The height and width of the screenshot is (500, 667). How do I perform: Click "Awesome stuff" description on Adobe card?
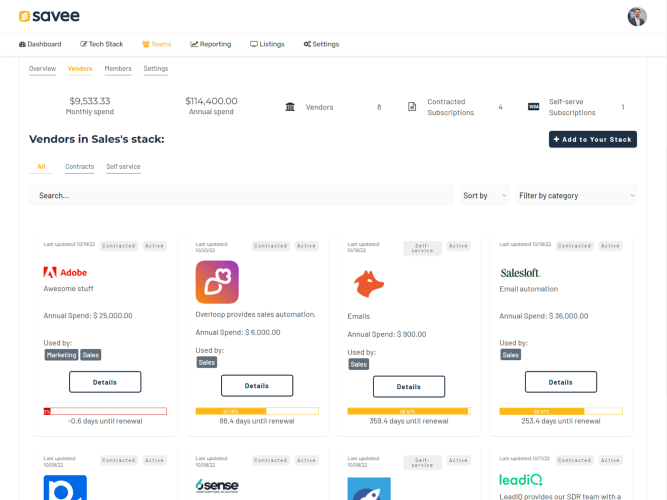pyautogui.click(x=68, y=289)
